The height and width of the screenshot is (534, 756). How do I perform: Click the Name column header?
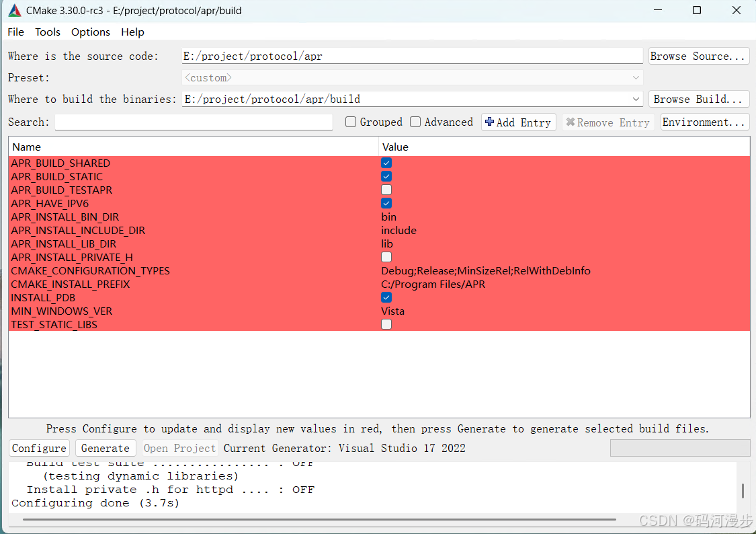coord(194,147)
